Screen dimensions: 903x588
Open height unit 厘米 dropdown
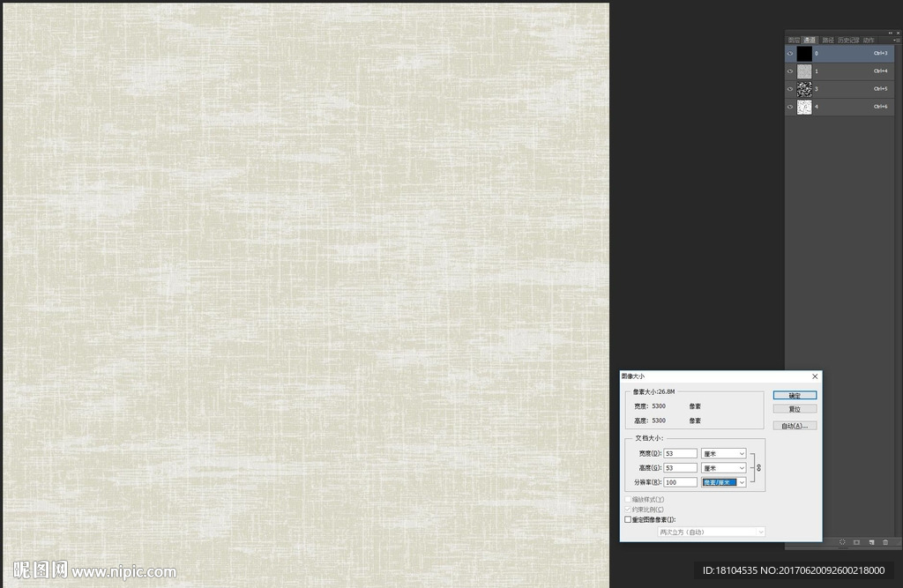pos(724,468)
